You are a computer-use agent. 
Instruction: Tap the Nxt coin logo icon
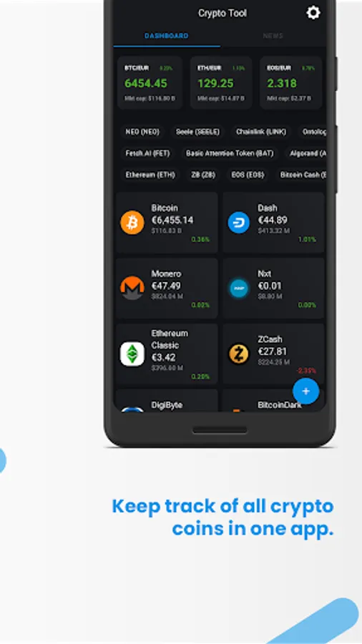click(238, 288)
